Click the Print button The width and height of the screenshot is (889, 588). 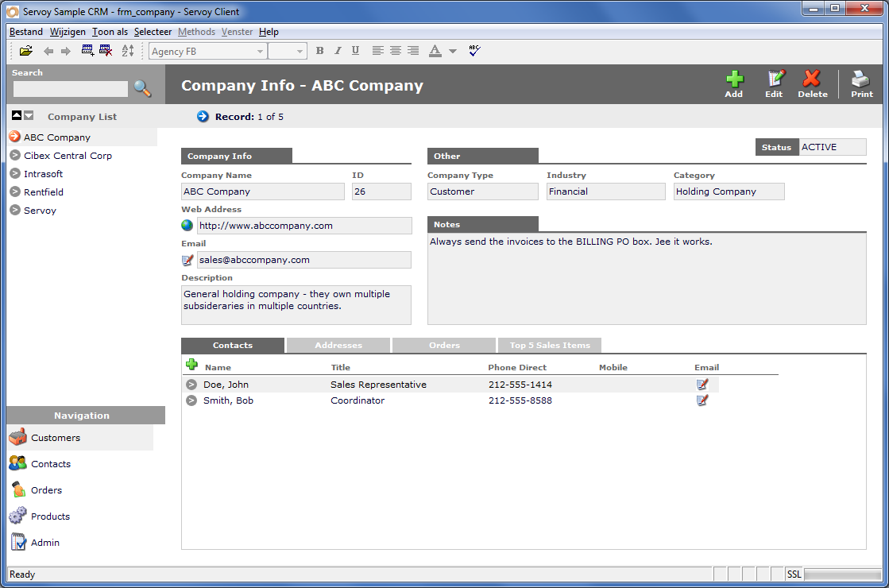(862, 84)
